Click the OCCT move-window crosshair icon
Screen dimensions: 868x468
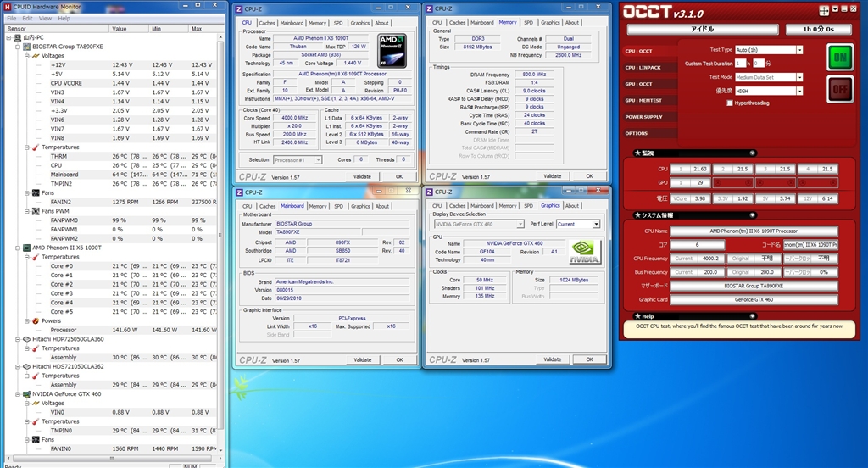[824, 10]
